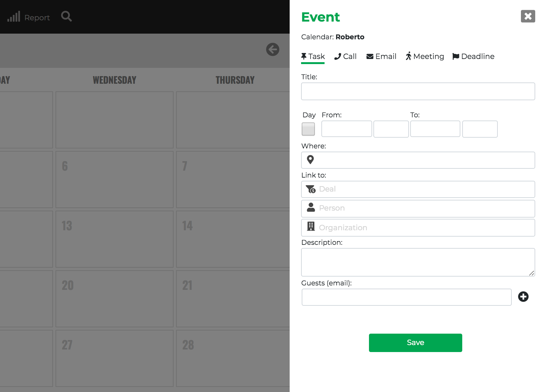
Task: Click the Organization building icon
Action: point(311,226)
